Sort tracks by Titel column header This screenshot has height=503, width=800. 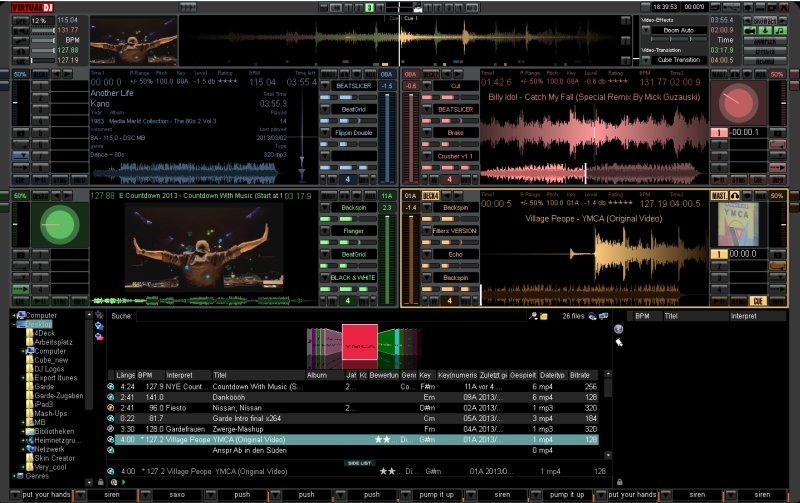[220, 375]
